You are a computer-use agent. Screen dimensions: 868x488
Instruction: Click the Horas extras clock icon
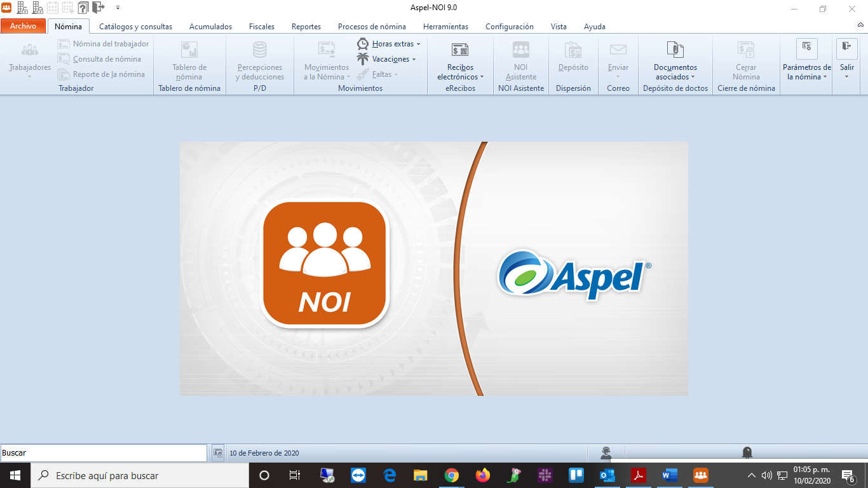coord(363,44)
